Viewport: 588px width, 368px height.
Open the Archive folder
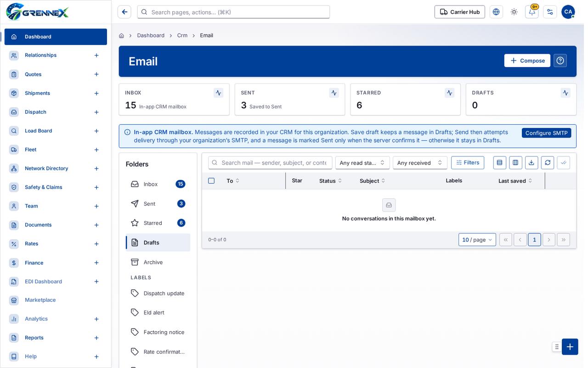pyautogui.click(x=158, y=262)
